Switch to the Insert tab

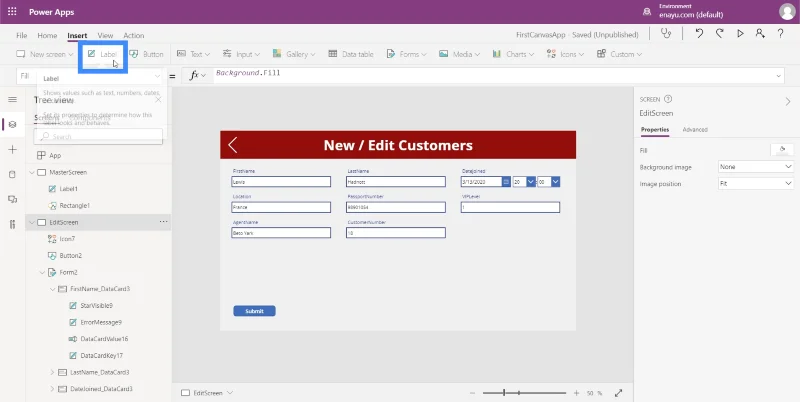pyautogui.click(x=77, y=35)
